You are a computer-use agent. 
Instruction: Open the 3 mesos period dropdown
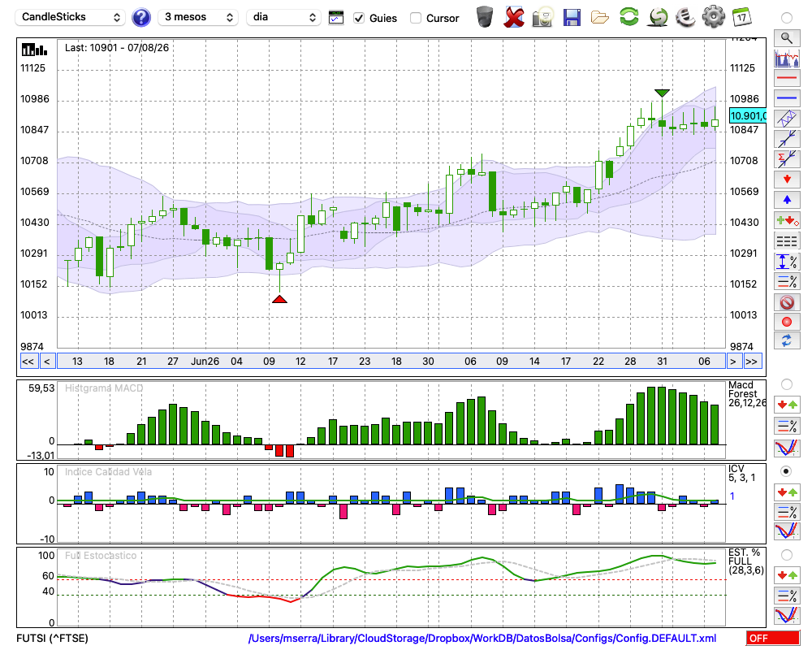click(x=198, y=17)
